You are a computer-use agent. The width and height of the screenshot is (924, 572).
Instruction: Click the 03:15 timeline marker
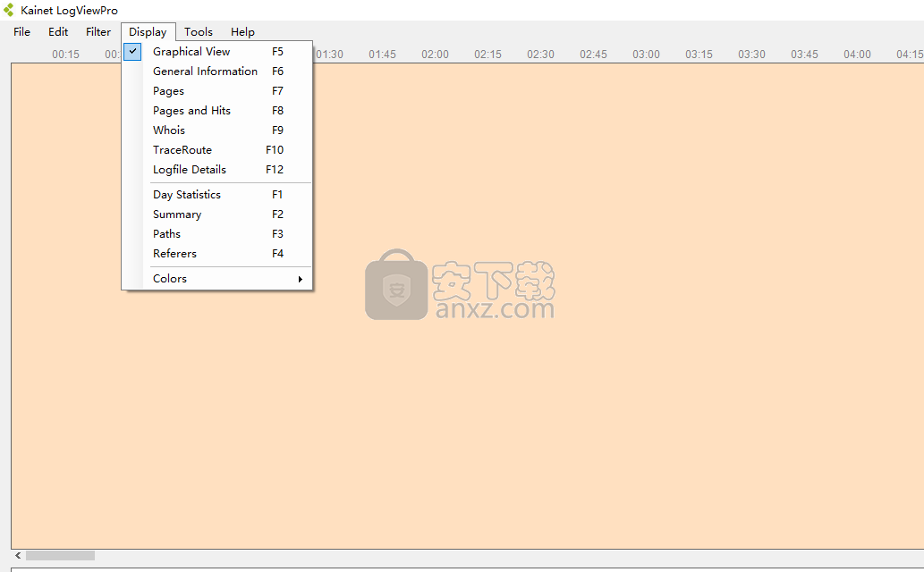point(699,55)
